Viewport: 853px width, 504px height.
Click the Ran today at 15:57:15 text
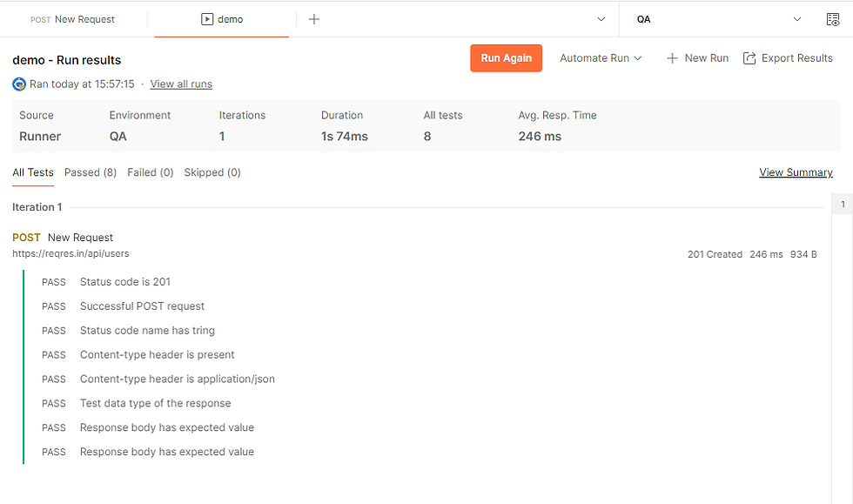pos(82,84)
